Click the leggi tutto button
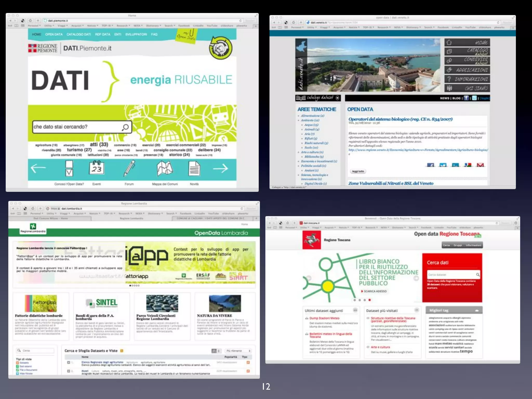This screenshot has height=399, width=532. (x=358, y=171)
